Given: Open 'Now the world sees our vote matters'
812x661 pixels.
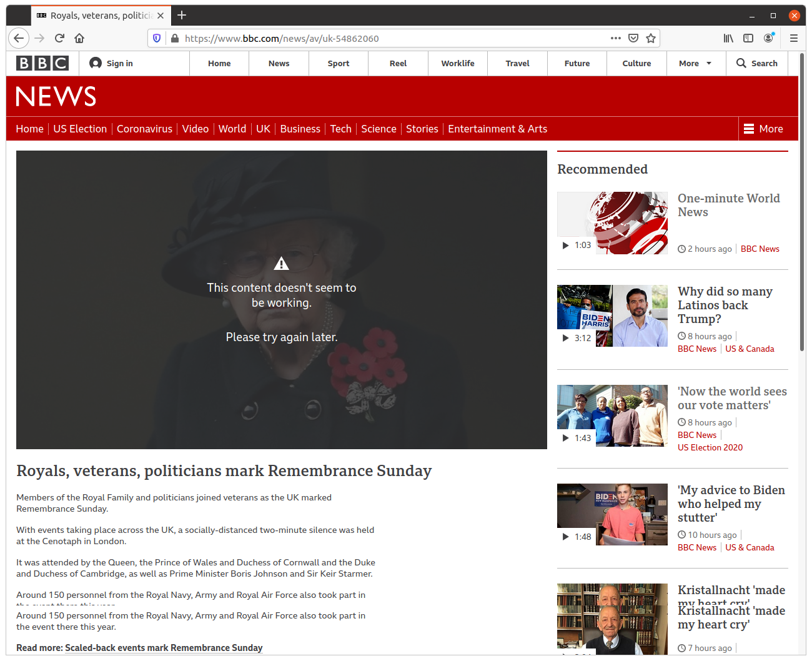Looking at the screenshot, I should 732,398.
